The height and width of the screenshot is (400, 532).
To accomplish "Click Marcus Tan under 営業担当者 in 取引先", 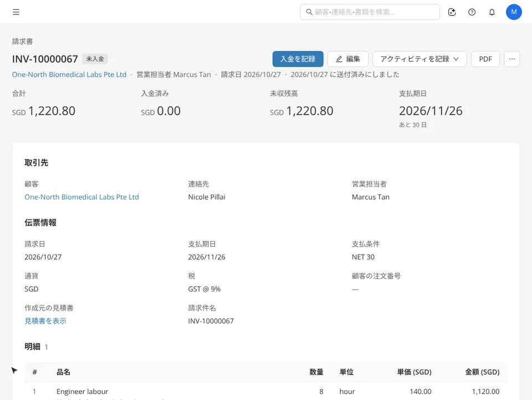I will (371, 197).
